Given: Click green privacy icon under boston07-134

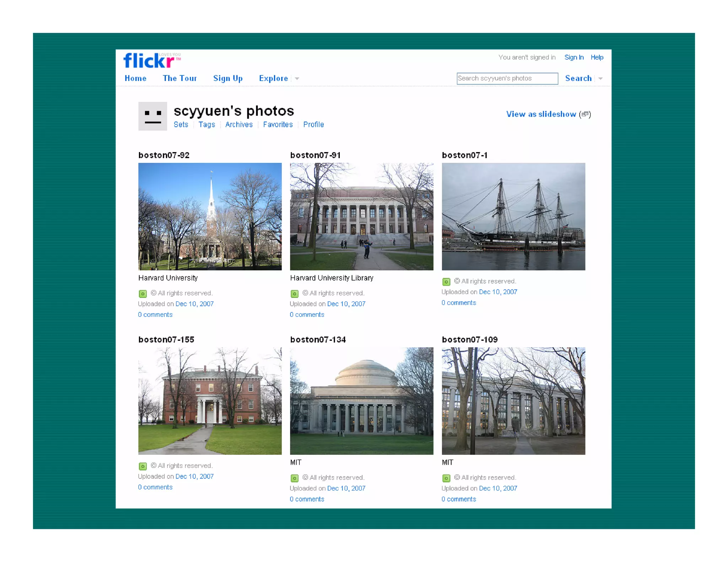Looking at the screenshot, I should point(294,478).
